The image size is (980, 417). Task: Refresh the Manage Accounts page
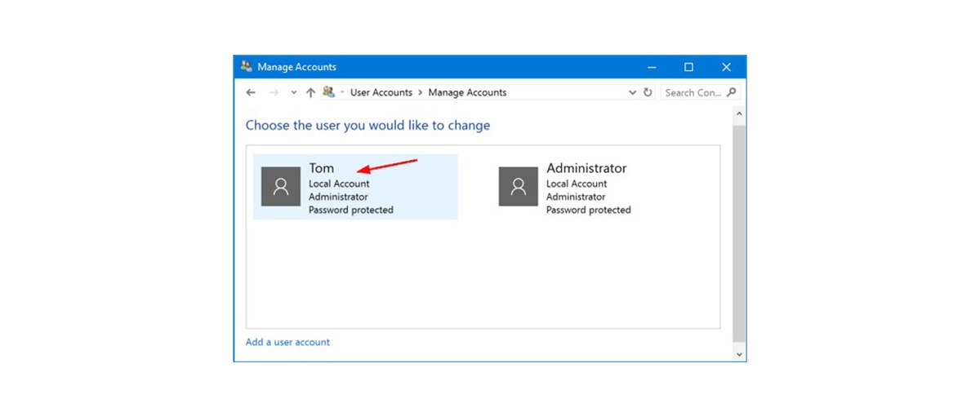pos(648,93)
